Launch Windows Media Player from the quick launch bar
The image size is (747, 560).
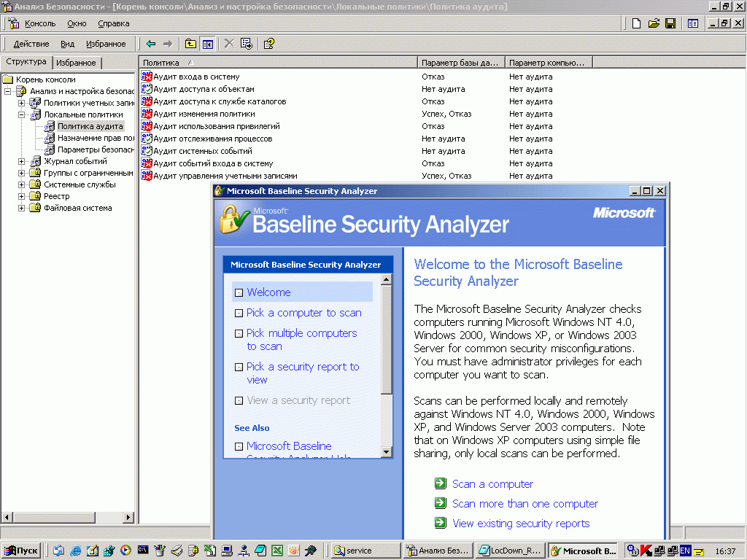pyautogui.click(x=125, y=551)
